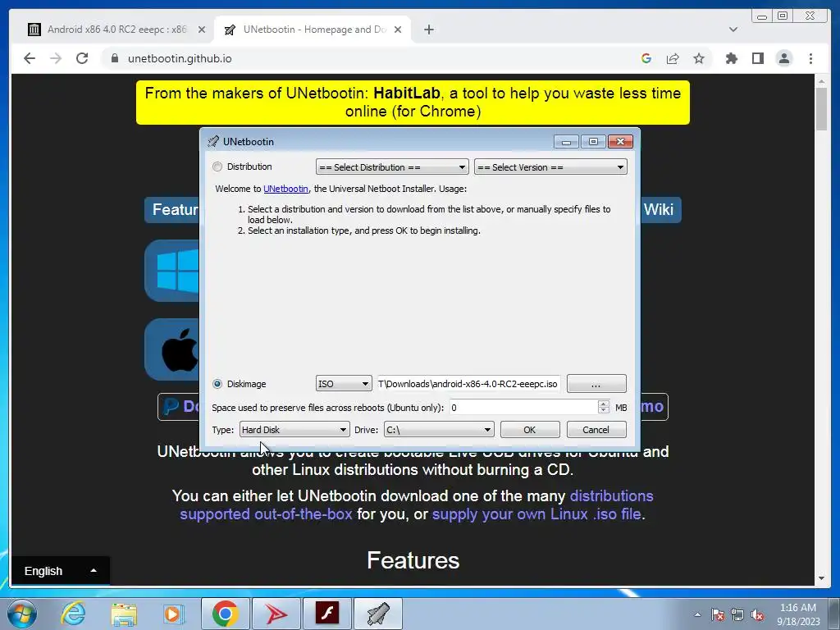Click the browse button with three dots
Viewport: 840px width, 630px height.
pos(596,384)
